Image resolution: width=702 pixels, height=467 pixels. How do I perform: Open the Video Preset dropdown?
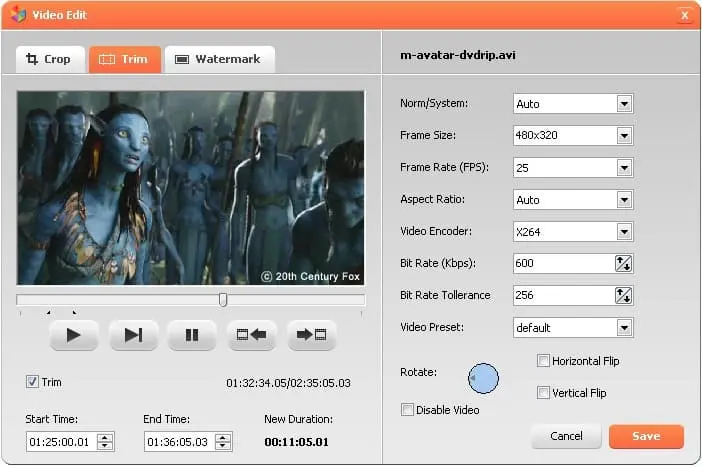point(624,328)
